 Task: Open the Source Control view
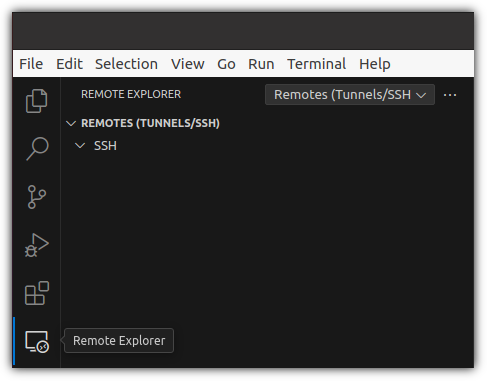37,197
